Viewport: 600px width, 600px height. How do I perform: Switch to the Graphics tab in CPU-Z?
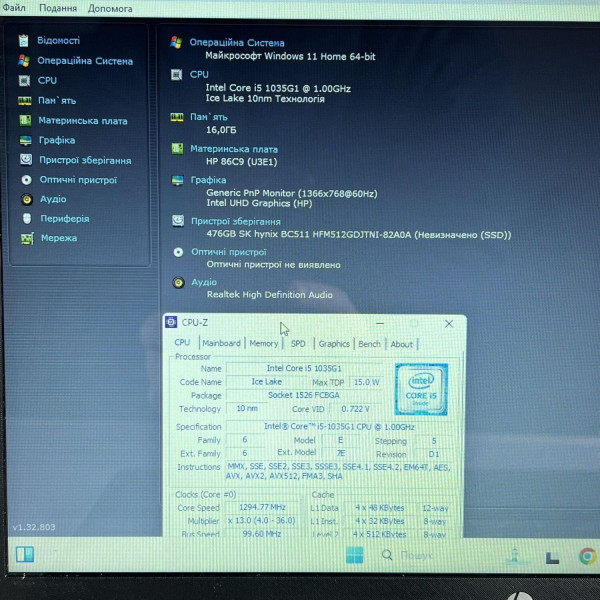(334, 344)
